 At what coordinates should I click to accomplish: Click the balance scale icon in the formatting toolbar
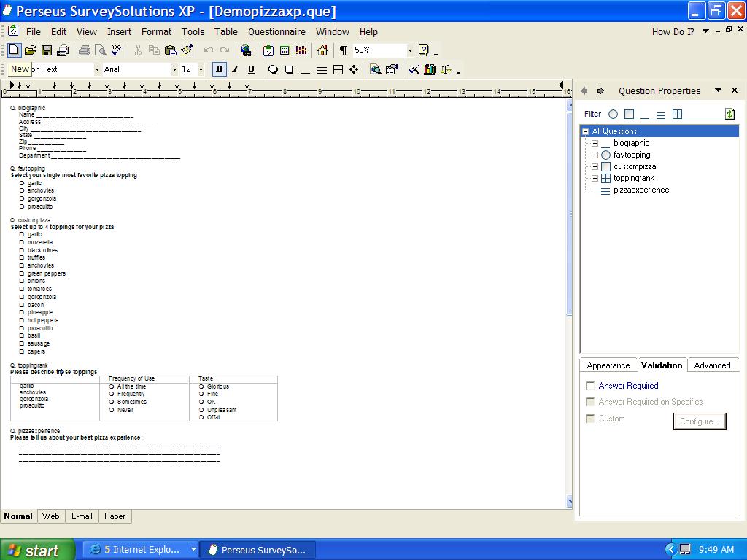click(x=446, y=69)
